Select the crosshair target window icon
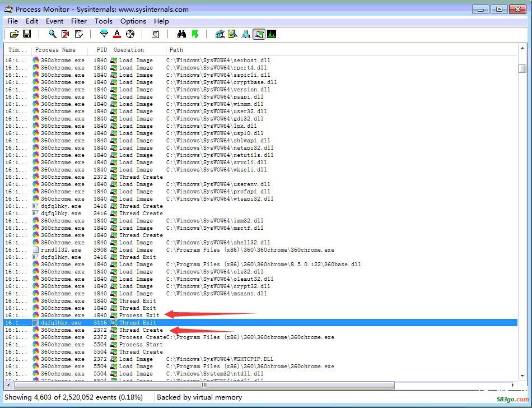 point(130,34)
